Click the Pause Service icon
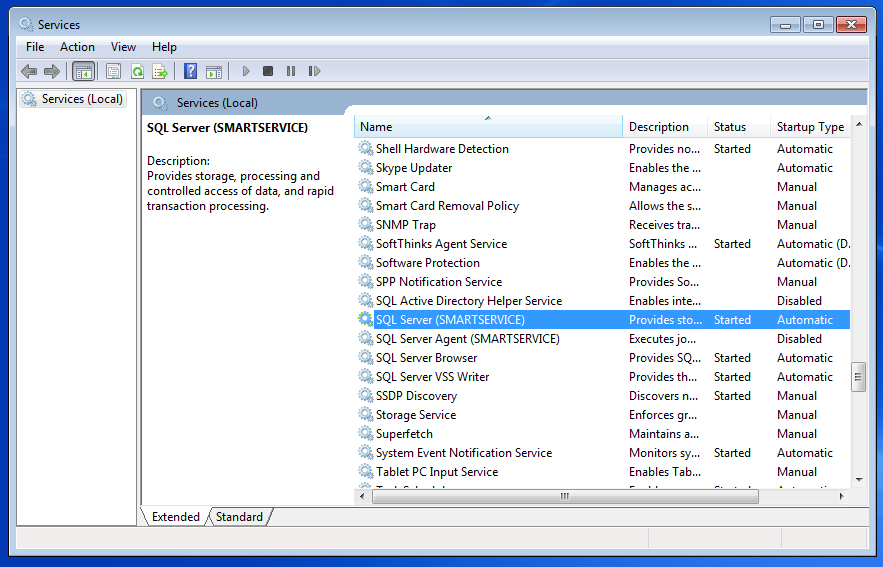This screenshot has width=883, height=567. (291, 71)
